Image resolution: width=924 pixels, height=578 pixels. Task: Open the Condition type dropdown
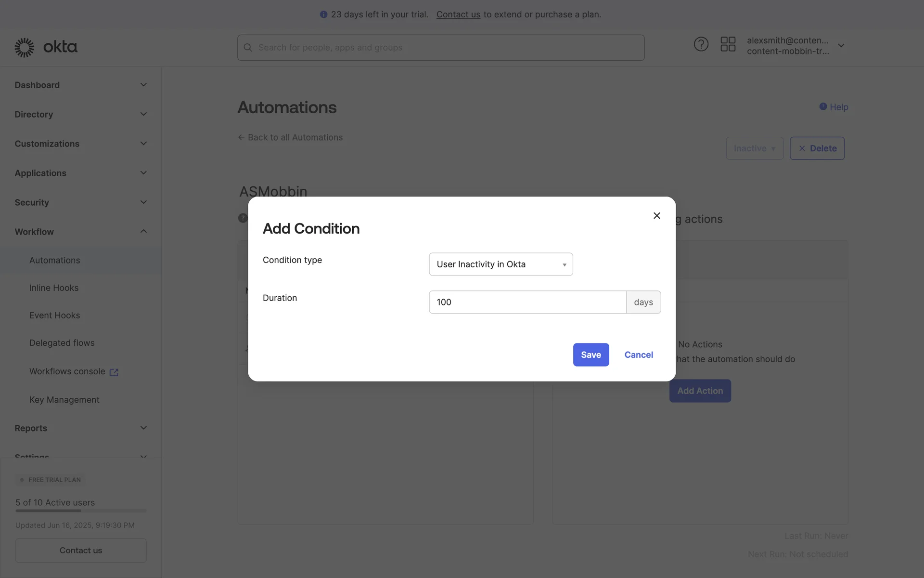500,264
